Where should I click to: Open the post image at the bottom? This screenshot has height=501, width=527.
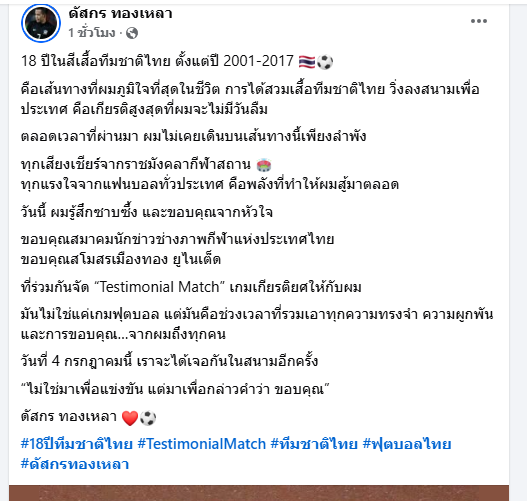pos(259,493)
